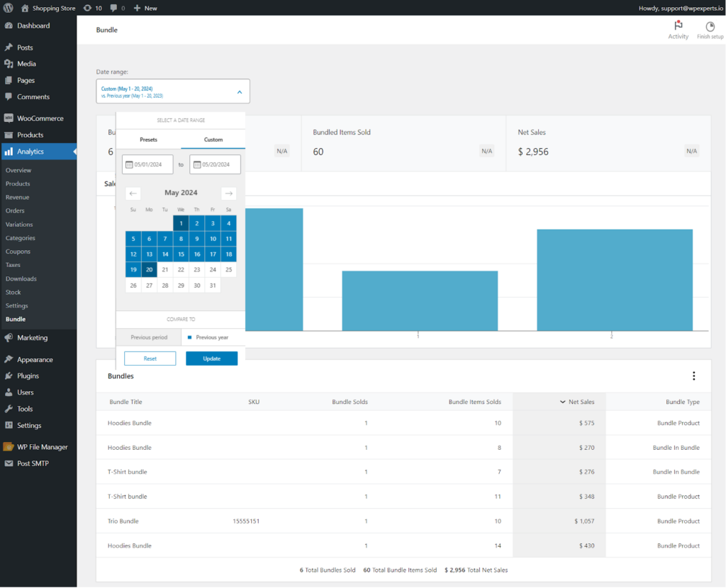Click the WordPress logo icon
The height and width of the screenshot is (588, 726).
pyautogui.click(x=9, y=8)
